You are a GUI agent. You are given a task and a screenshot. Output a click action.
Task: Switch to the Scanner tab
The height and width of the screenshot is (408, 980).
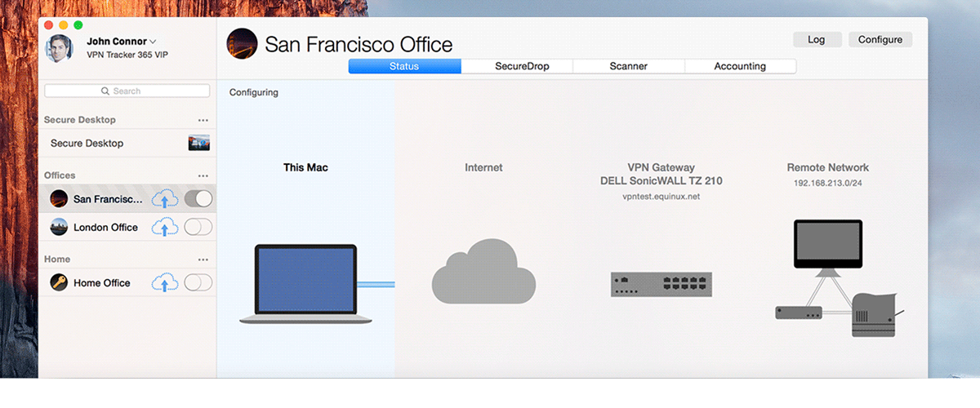(x=628, y=66)
